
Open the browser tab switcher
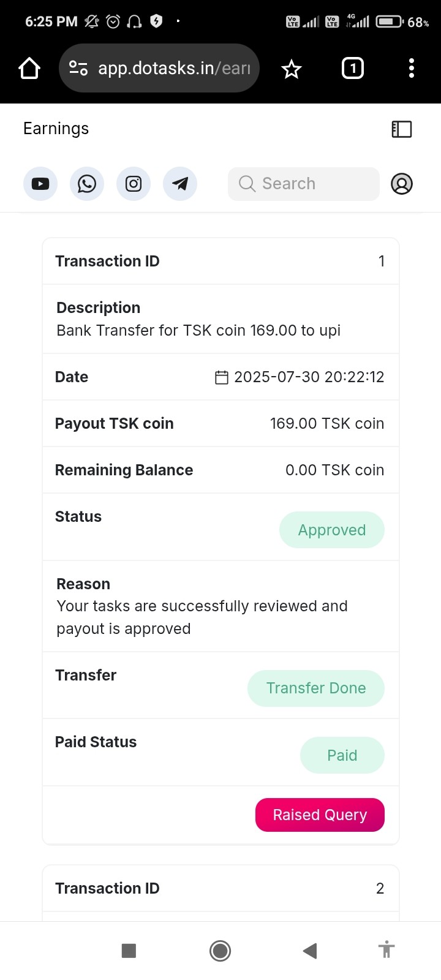(x=352, y=68)
